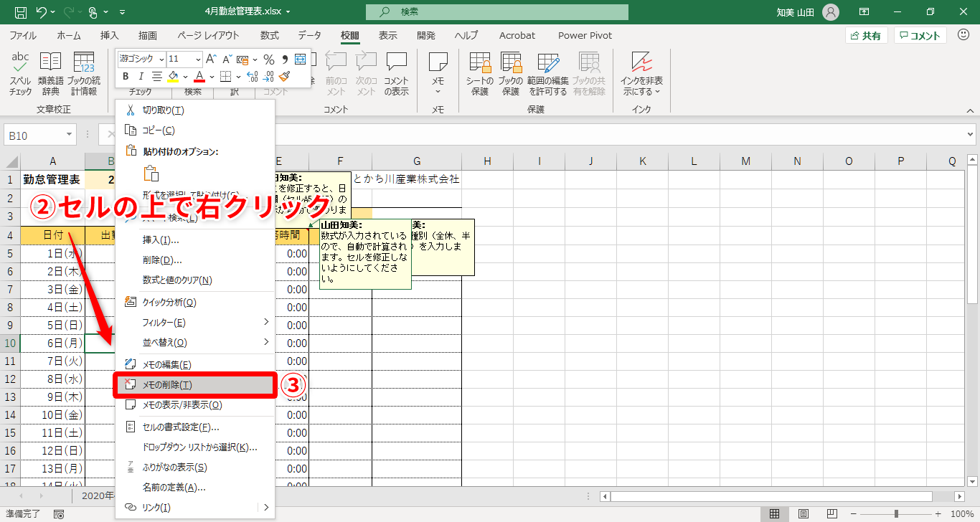Open Protect Workbook (ブックの保護)

point(511,75)
